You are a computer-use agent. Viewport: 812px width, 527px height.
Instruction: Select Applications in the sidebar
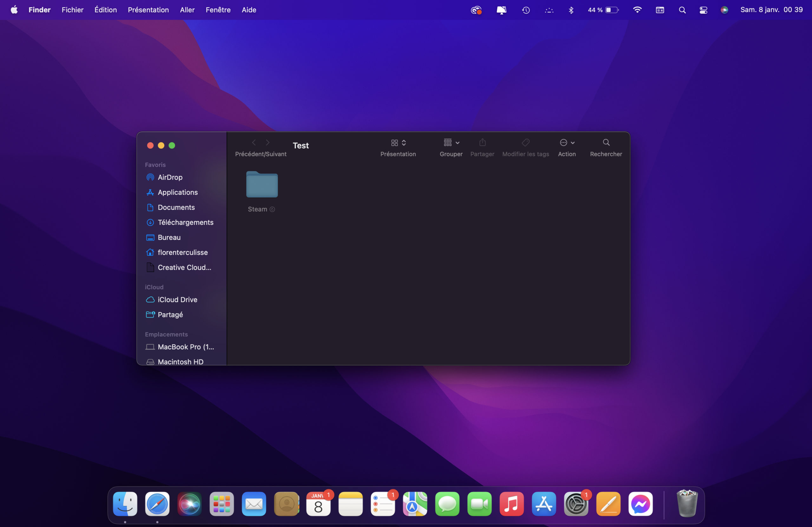click(x=177, y=192)
